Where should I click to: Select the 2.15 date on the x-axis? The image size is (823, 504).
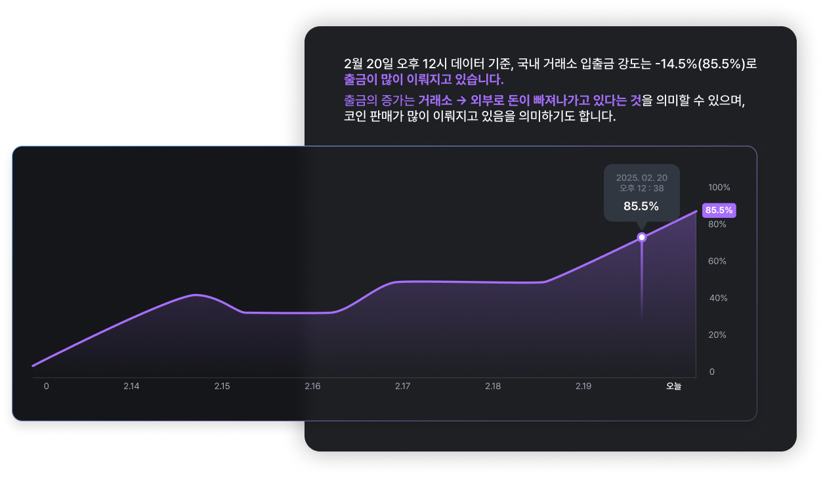tap(222, 387)
